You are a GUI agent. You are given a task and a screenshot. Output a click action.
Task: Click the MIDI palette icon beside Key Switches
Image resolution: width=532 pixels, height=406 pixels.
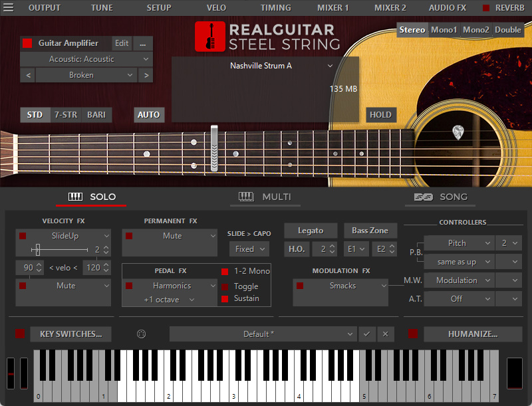pyautogui.click(x=141, y=334)
